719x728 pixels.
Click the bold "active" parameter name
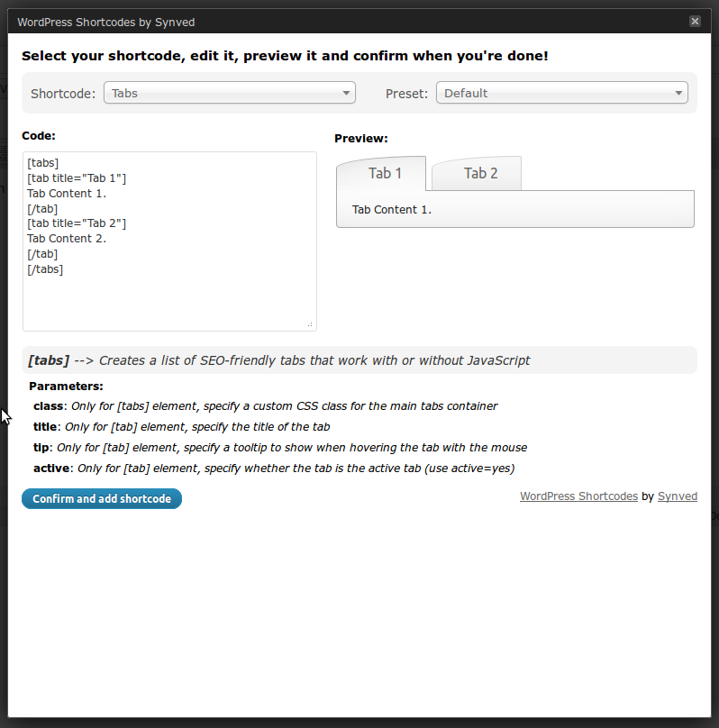click(x=51, y=468)
